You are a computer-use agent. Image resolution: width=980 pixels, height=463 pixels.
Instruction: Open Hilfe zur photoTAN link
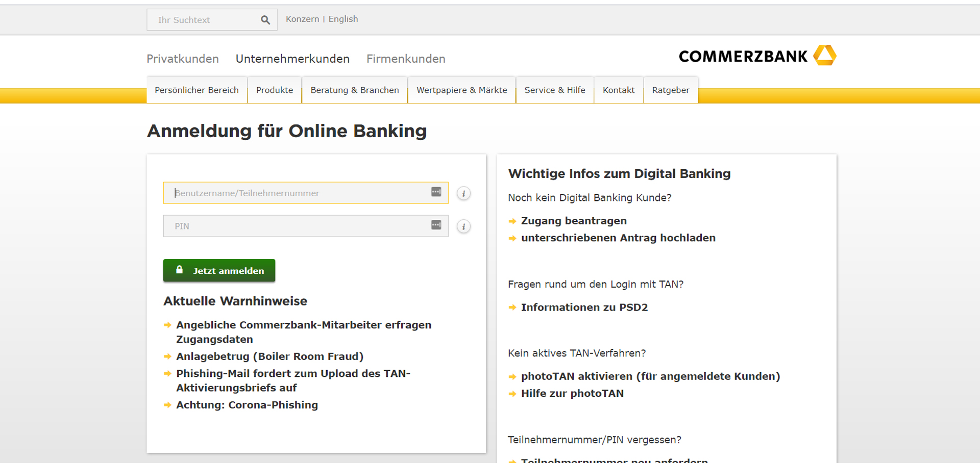coord(572,393)
